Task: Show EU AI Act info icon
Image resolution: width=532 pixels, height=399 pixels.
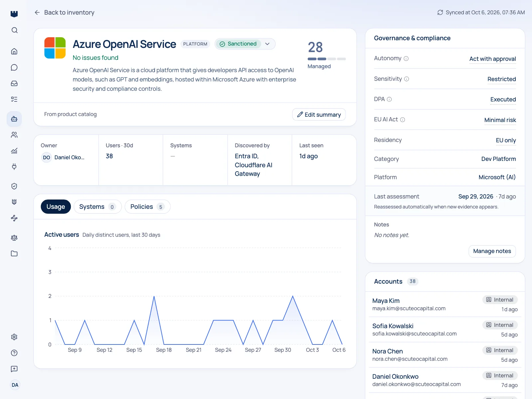Action: pos(402,120)
